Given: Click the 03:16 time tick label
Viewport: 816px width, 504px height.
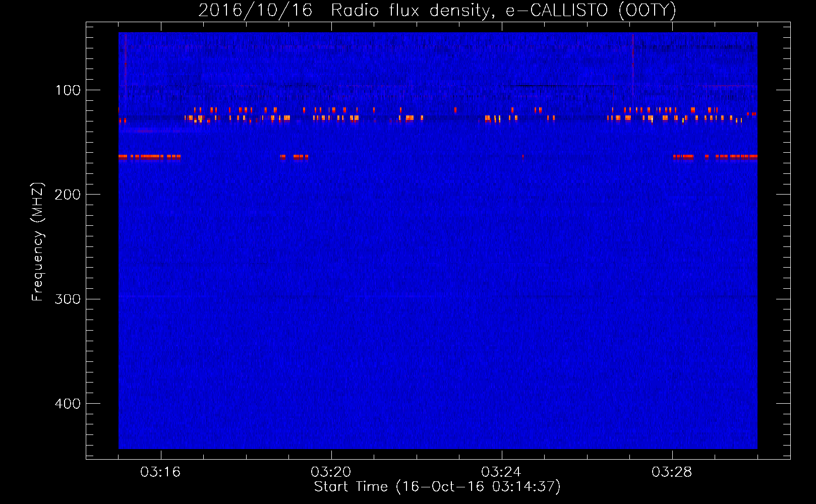Looking at the screenshot, I should click(160, 472).
